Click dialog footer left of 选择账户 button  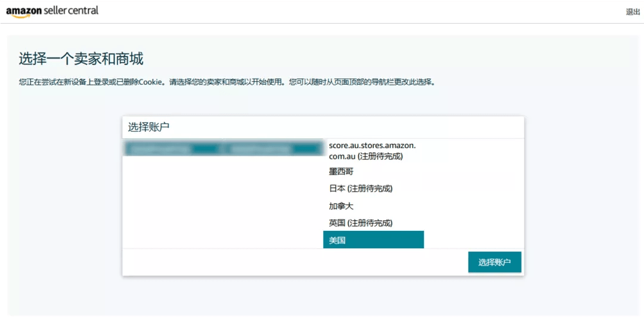(292, 263)
